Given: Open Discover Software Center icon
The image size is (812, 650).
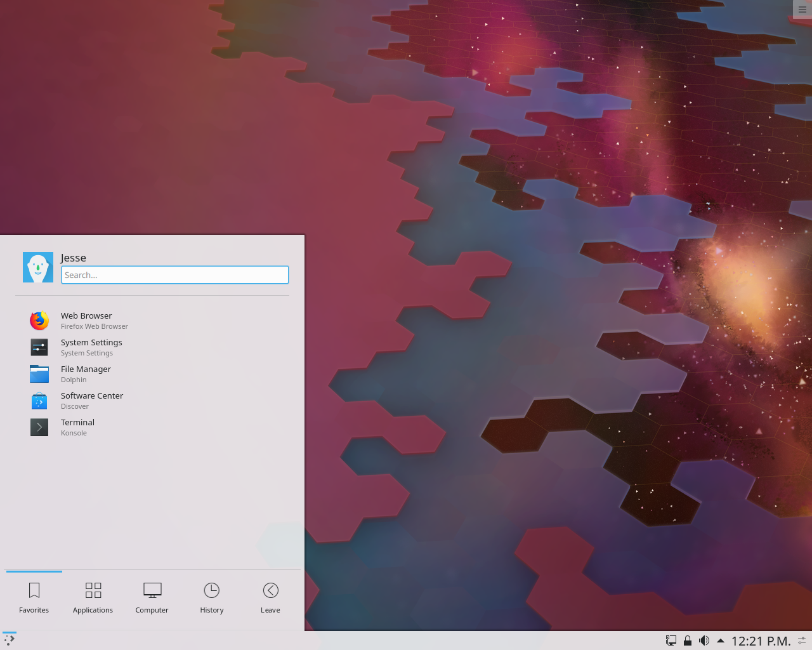Looking at the screenshot, I should tap(39, 401).
